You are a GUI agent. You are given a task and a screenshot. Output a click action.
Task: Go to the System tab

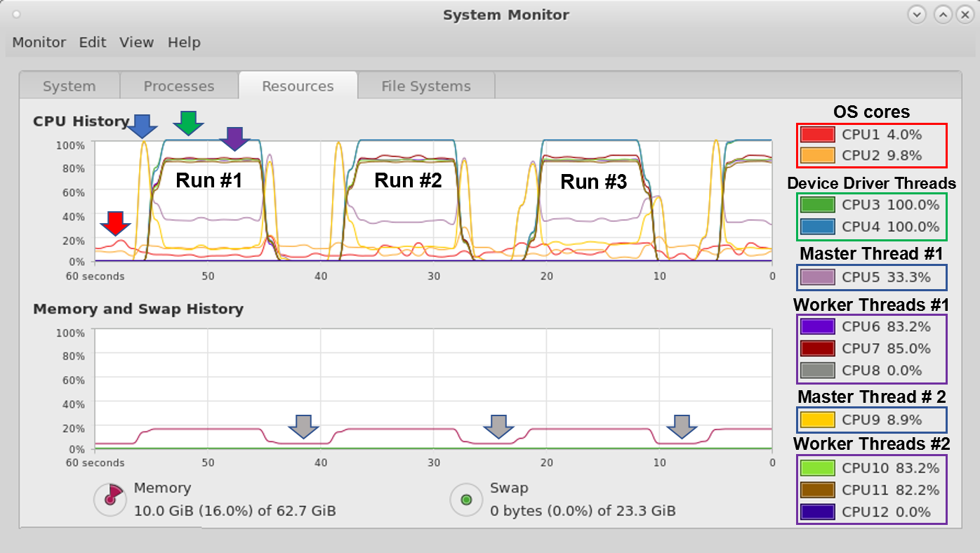tap(69, 86)
